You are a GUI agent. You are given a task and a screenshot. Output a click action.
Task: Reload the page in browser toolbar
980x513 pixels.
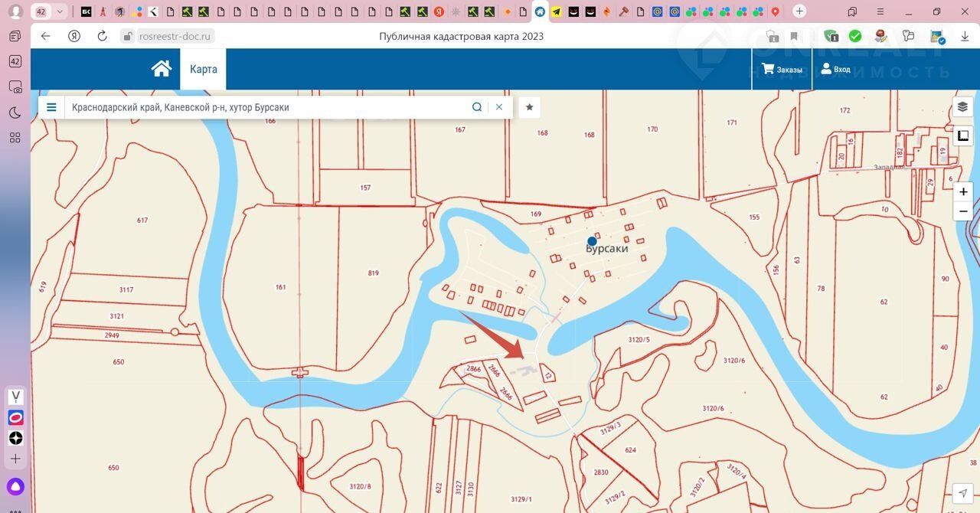(102, 36)
